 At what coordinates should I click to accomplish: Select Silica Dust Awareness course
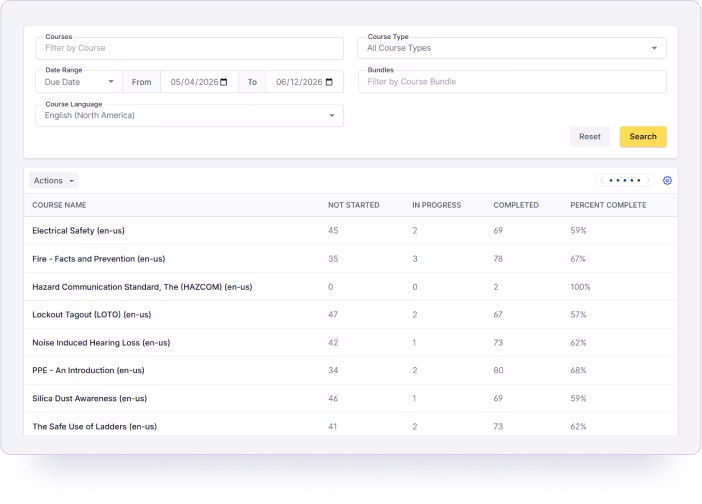[89, 398]
